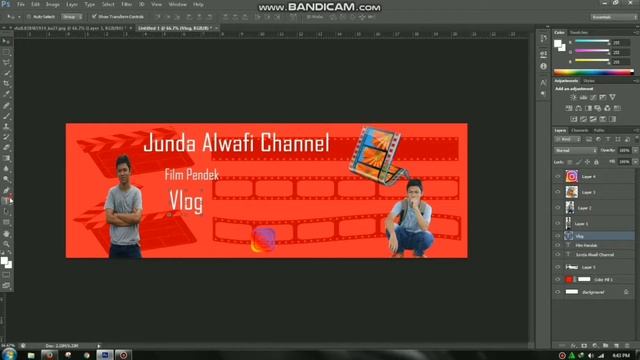The image size is (640, 360).
Task: Click the Layer 4 Instagram thumbnail
Action: (571, 176)
